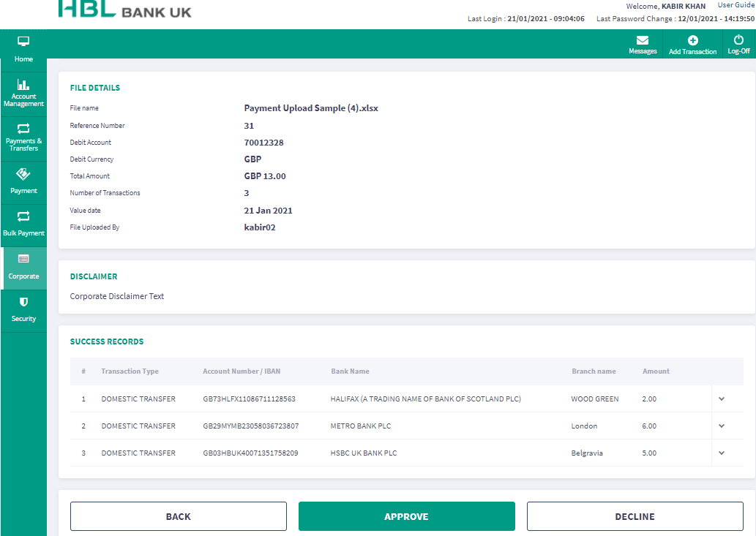Go to Home menu label

23,58
